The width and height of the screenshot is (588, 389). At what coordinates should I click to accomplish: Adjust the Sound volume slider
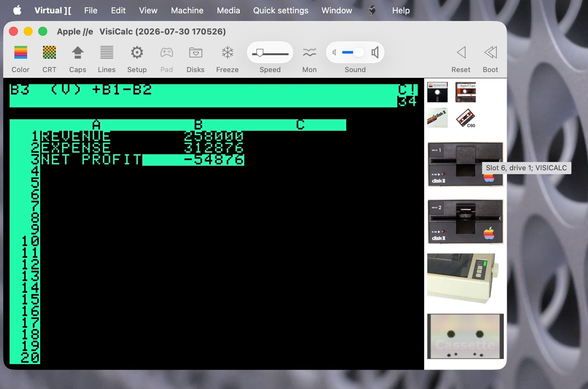pyautogui.click(x=353, y=53)
